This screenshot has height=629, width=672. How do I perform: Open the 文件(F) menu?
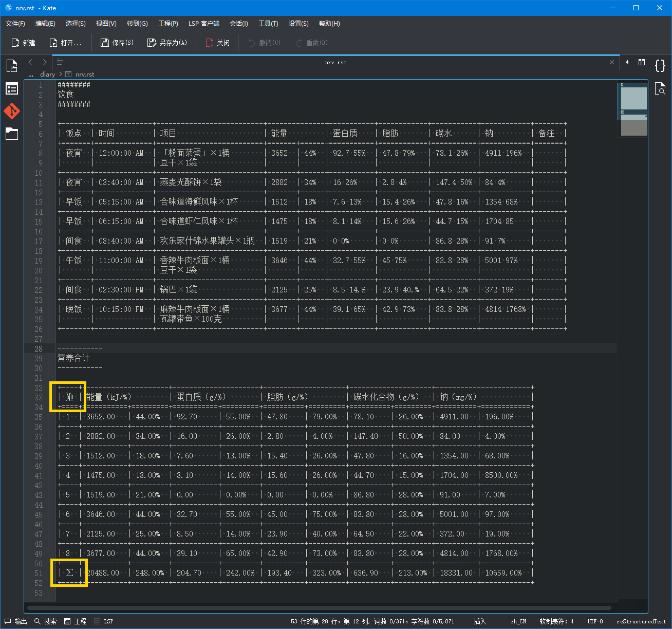pos(15,24)
